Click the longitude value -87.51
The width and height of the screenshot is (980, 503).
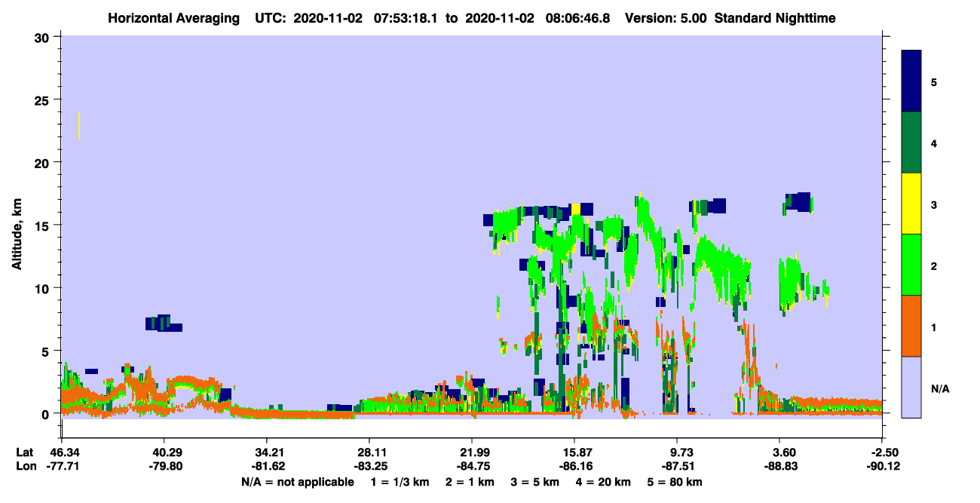click(678, 466)
